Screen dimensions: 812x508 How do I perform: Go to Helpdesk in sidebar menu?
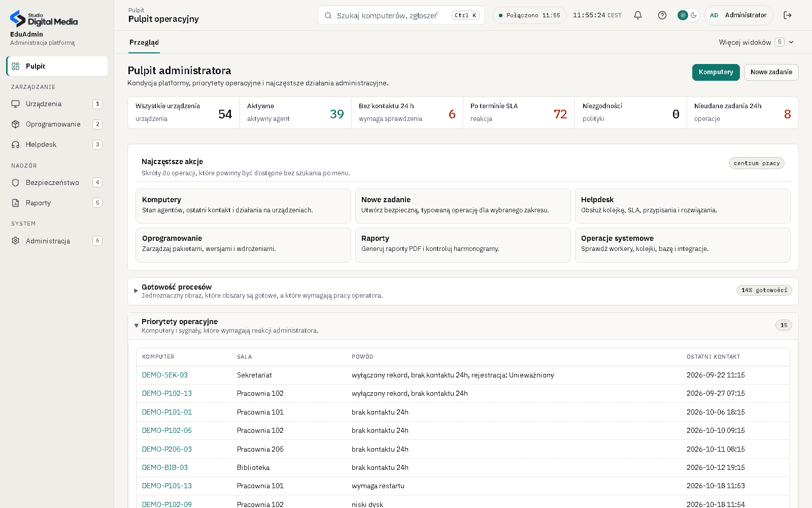click(x=57, y=144)
